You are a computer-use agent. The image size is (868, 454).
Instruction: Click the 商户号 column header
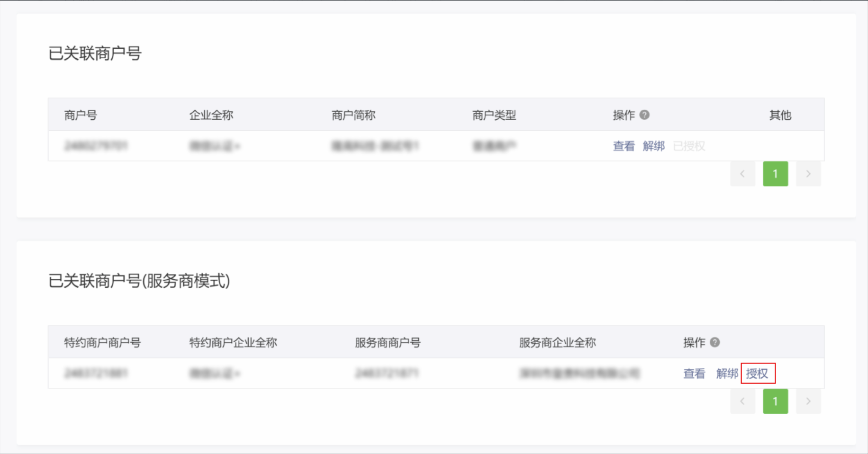(x=81, y=115)
